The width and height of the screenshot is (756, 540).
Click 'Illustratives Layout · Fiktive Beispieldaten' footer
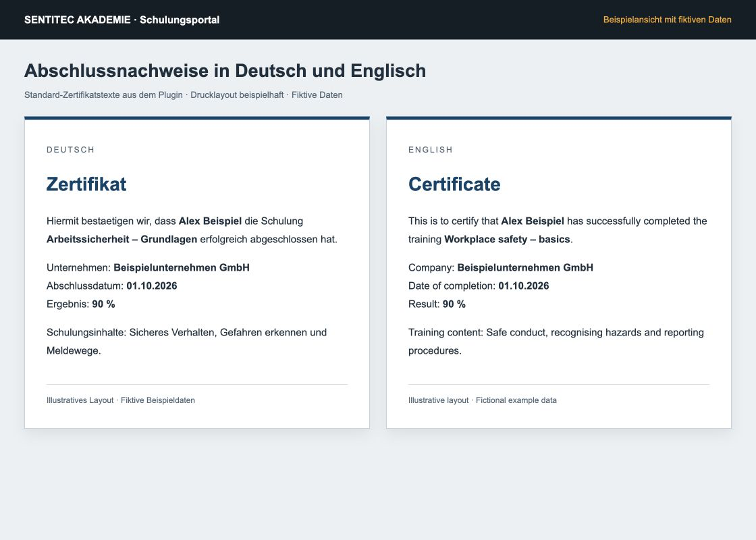tap(121, 400)
